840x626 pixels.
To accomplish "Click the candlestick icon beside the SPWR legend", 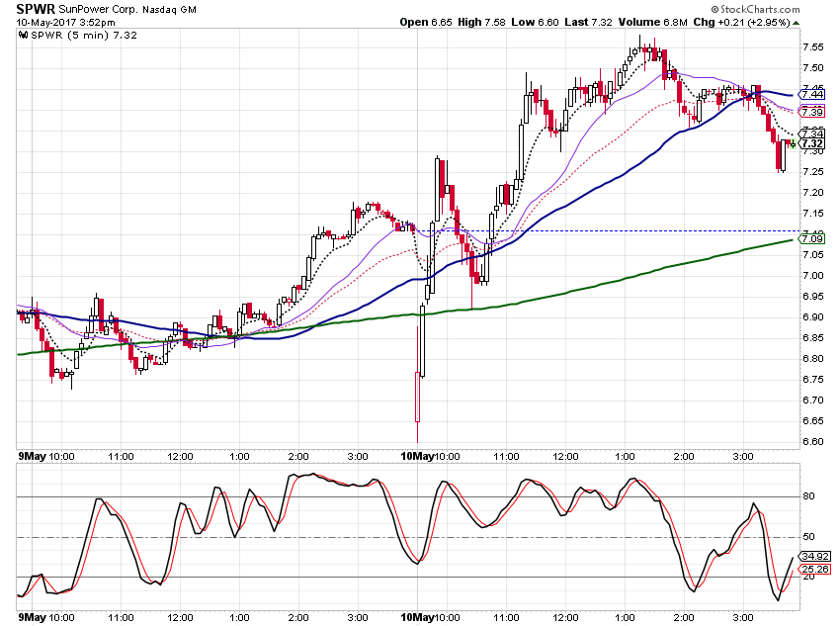I will (x=23, y=36).
